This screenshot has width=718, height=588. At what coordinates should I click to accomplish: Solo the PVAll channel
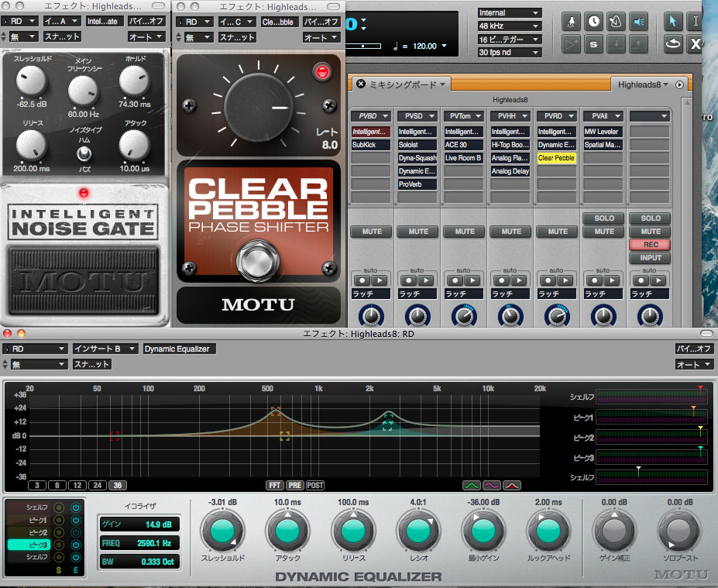tap(604, 218)
